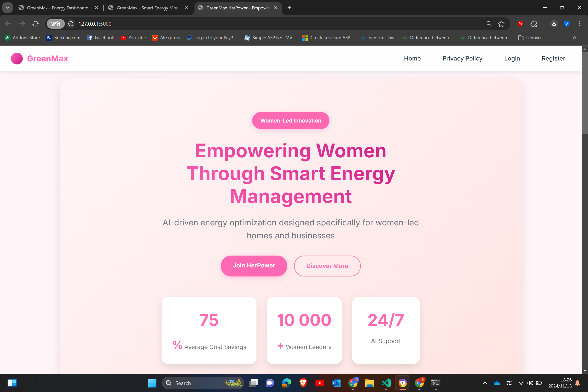
Task: Switch to GreenMax - Energy Dashboard tab
Action: [x=57, y=8]
